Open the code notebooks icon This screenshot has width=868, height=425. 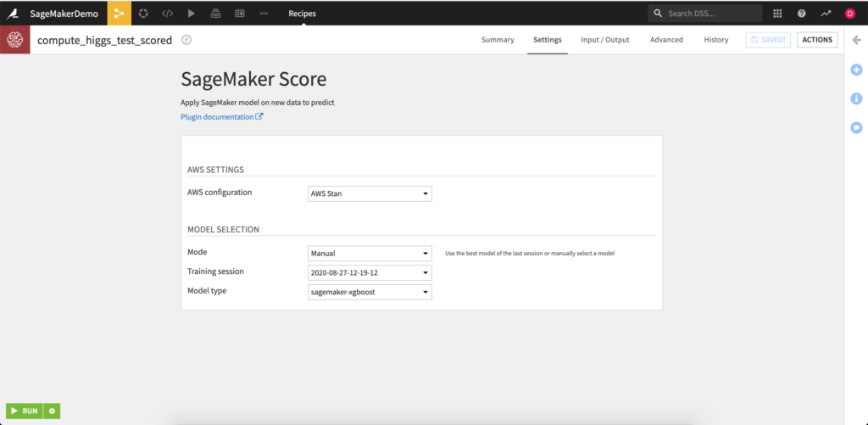[168, 14]
